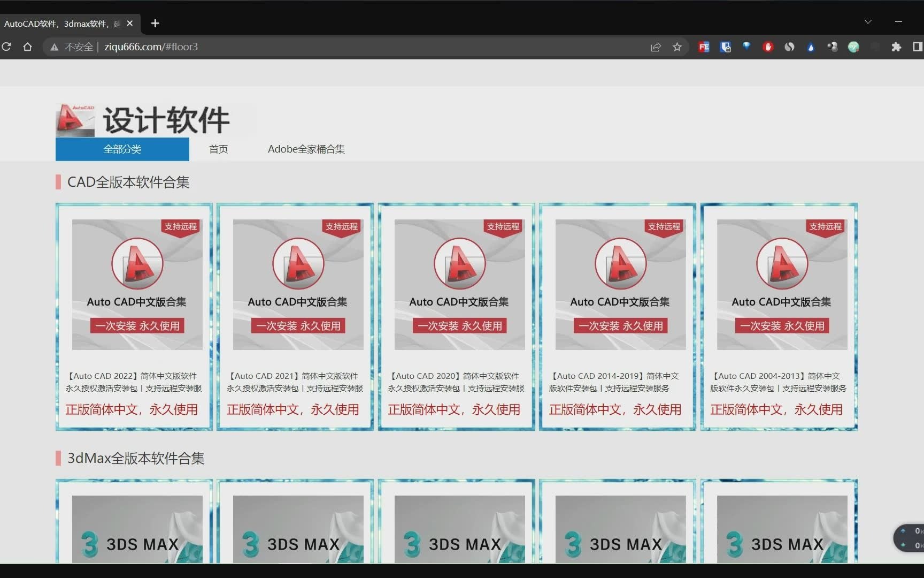Open the Auto CAD 2014-2019 product card
This screenshot has width=924, height=578.
pos(617,316)
